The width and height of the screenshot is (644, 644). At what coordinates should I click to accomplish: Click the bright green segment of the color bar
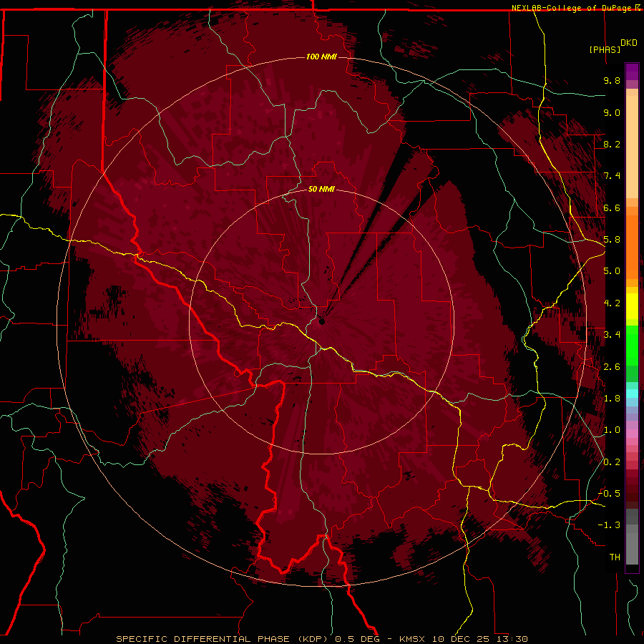tap(632, 346)
